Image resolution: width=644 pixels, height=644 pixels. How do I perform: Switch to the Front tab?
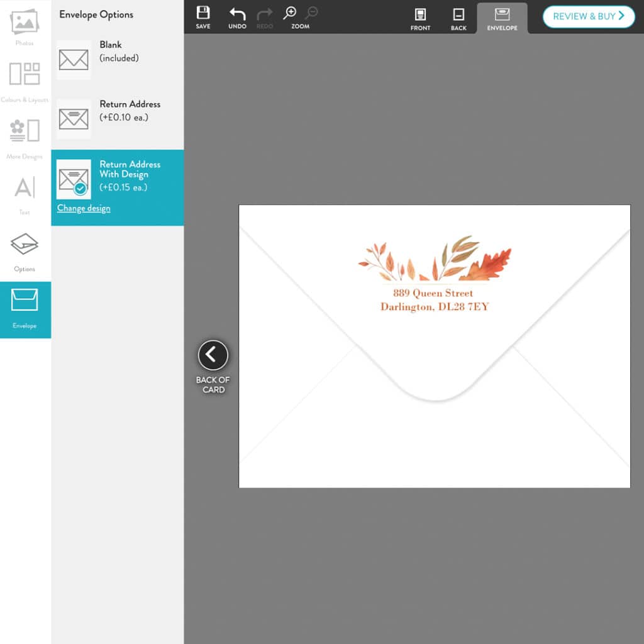click(420, 18)
